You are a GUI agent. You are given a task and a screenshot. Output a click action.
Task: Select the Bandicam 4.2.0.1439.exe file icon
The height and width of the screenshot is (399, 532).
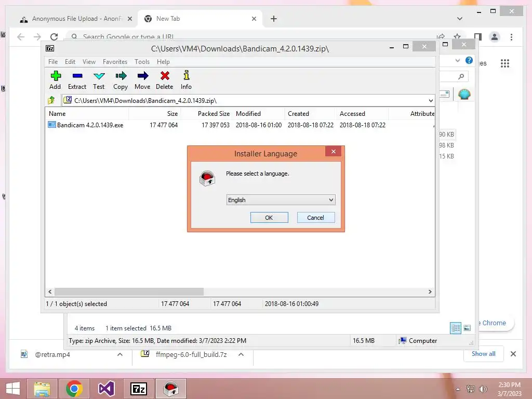(51, 125)
